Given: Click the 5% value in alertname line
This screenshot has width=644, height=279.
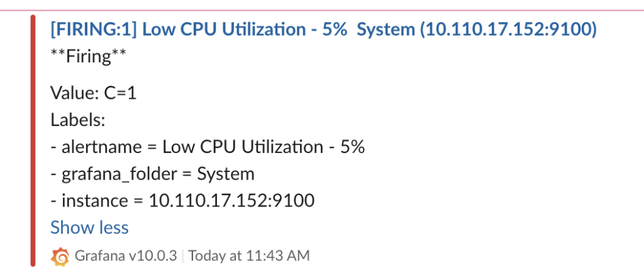Looking at the screenshot, I should (352, 147).
